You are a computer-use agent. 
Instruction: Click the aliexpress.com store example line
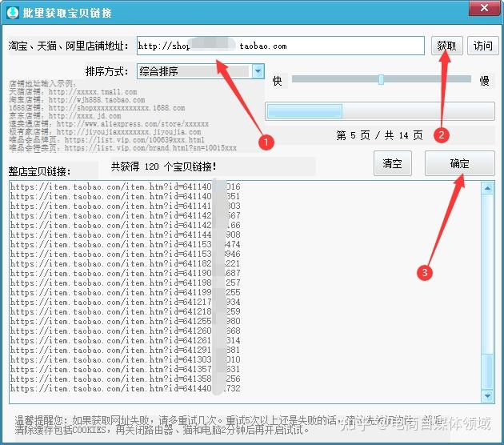click(109, 124)
